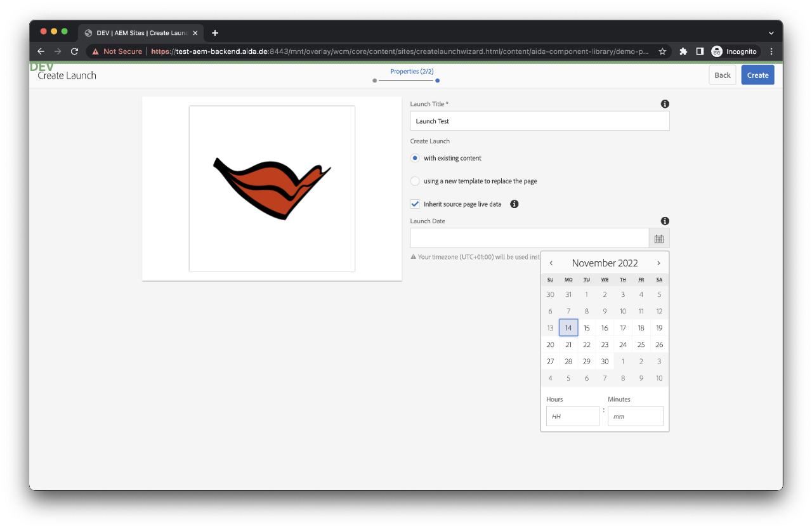Select 'using a new template to replace the page'

[414, 181]
